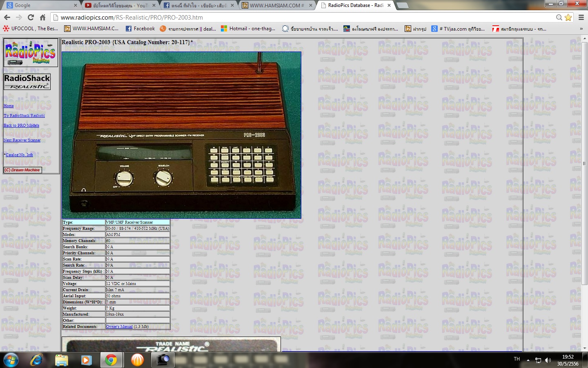Open the camera capture app in taskbar
Screen dimensions: 588x368
(x=163, y=360)
